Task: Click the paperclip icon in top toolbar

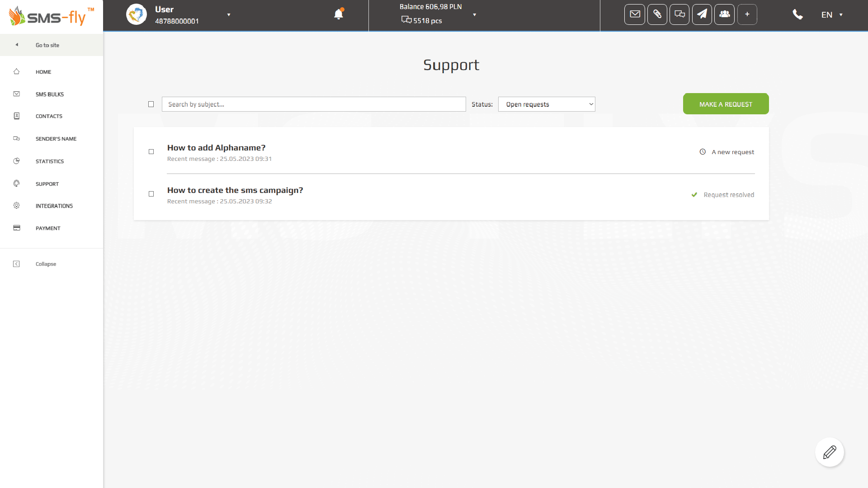Action: (x=657, y=14)
